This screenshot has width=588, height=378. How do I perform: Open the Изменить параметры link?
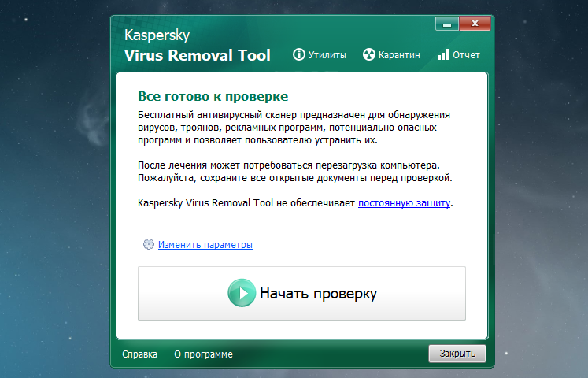(205, 244)
